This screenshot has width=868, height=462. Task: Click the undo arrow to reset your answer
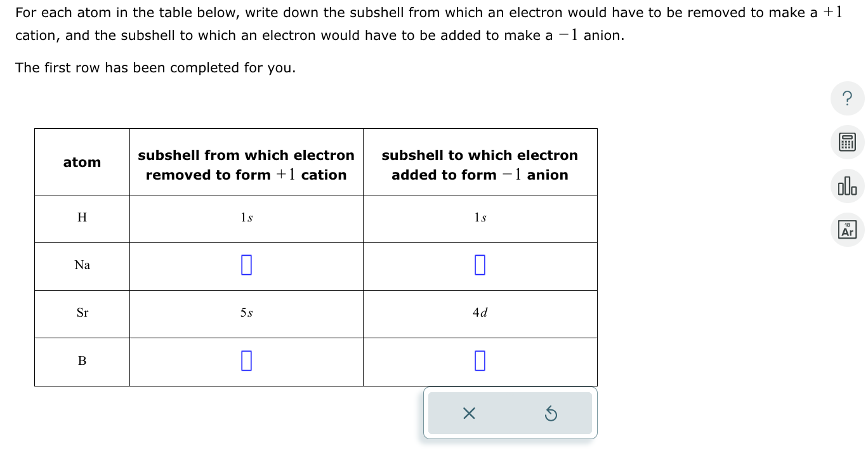tap(551, 413)
